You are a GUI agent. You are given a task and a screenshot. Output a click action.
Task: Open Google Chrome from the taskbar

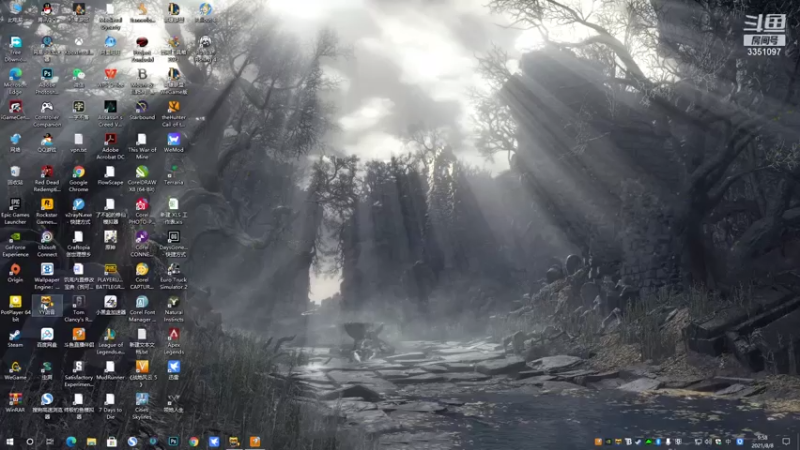point(193,441)
